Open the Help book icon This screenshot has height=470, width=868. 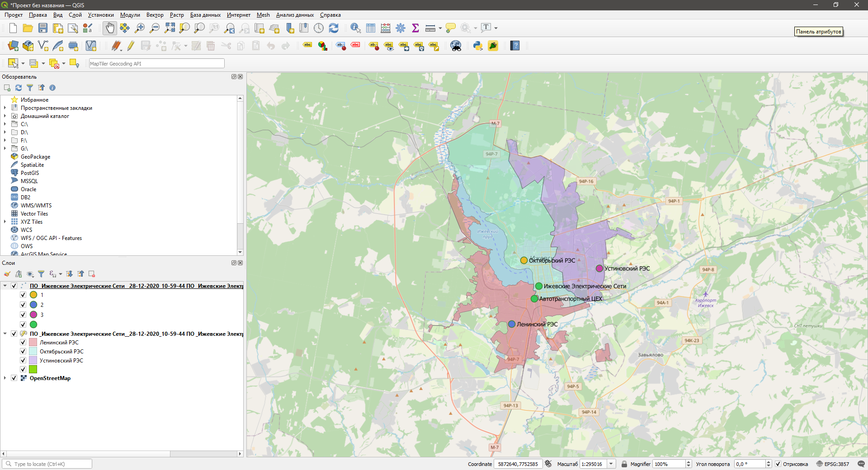pos(515,46)
